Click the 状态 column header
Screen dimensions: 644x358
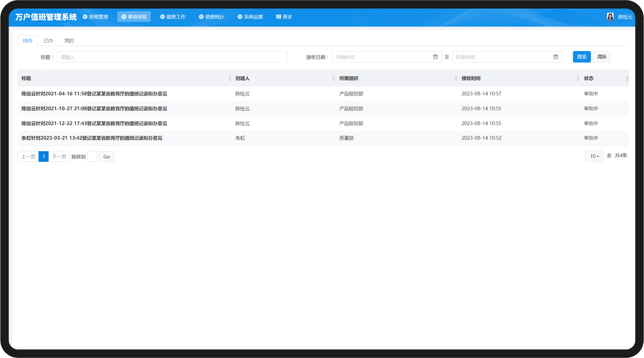point(589,78)
